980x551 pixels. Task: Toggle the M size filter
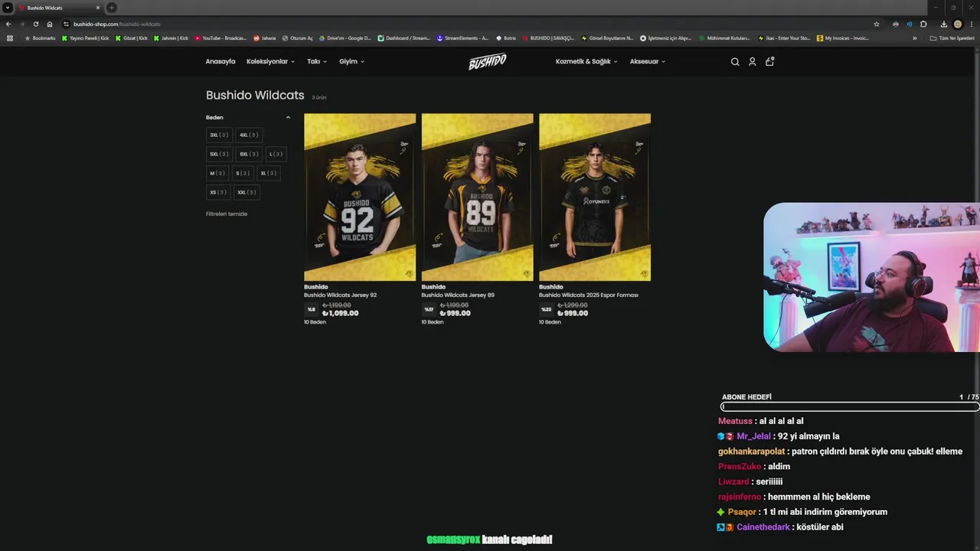coord(217,173)
